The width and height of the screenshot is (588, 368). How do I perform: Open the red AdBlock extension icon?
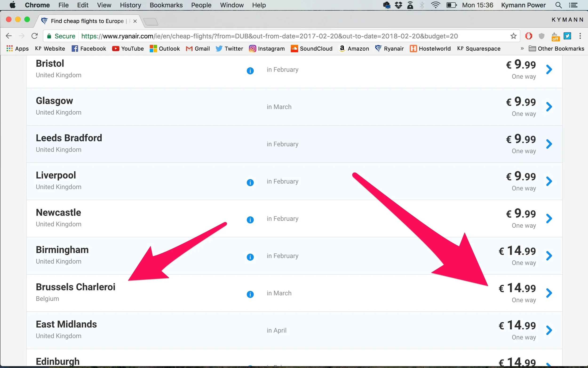(528, 36)
